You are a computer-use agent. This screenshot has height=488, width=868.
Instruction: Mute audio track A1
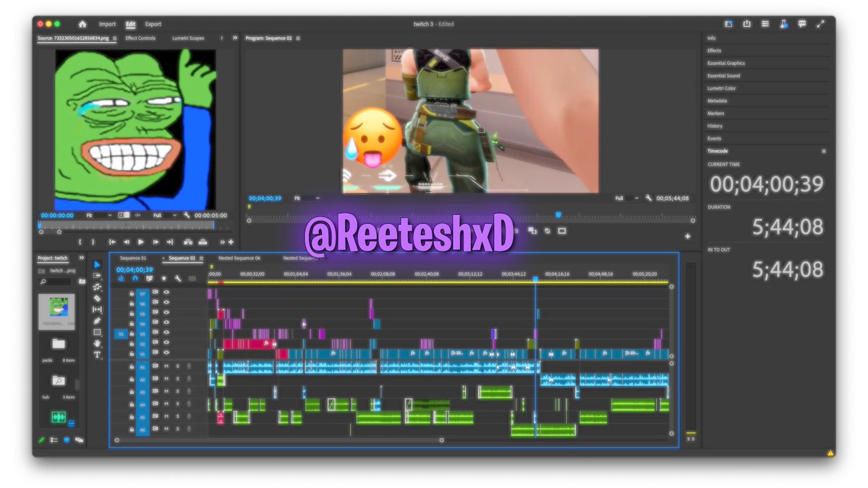point(166,367)
